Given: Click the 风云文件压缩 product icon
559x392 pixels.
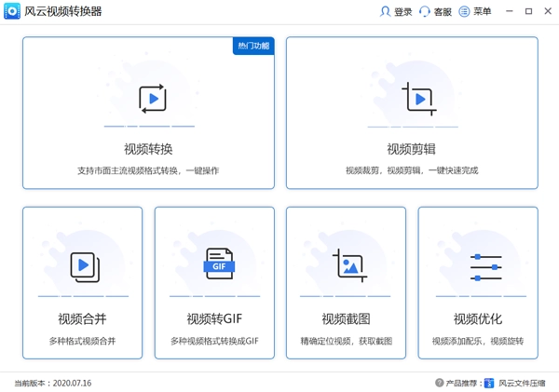Looking at the screenshot, I should tap(489, 383).
